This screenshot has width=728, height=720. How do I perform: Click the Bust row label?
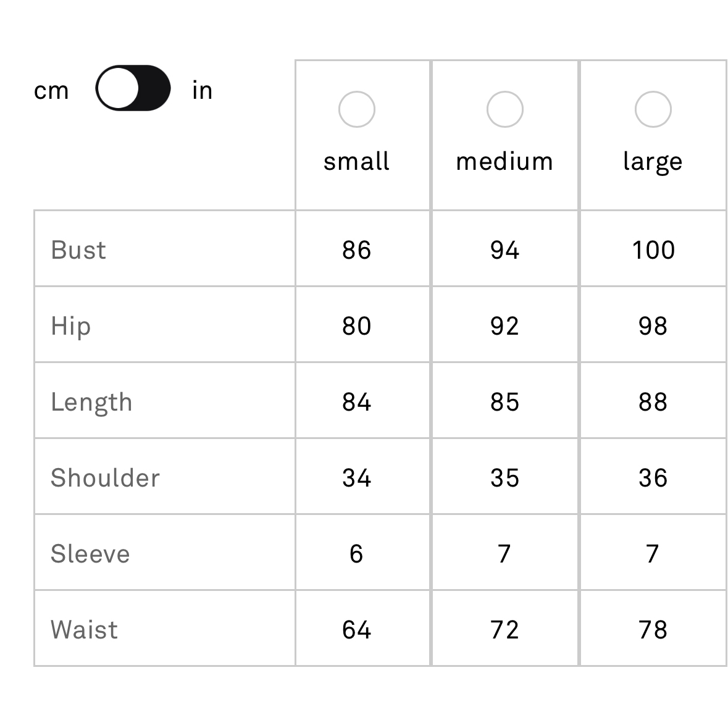pos(78,250)
